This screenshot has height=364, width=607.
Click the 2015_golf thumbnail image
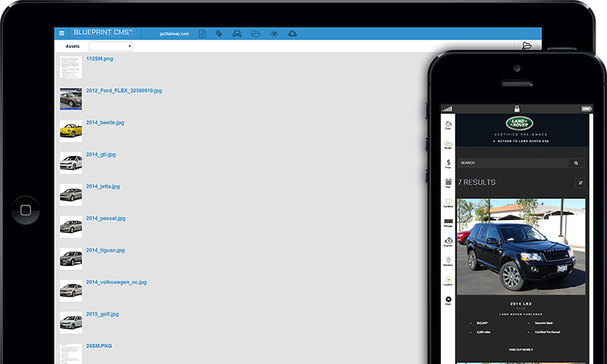coord(71,322)
